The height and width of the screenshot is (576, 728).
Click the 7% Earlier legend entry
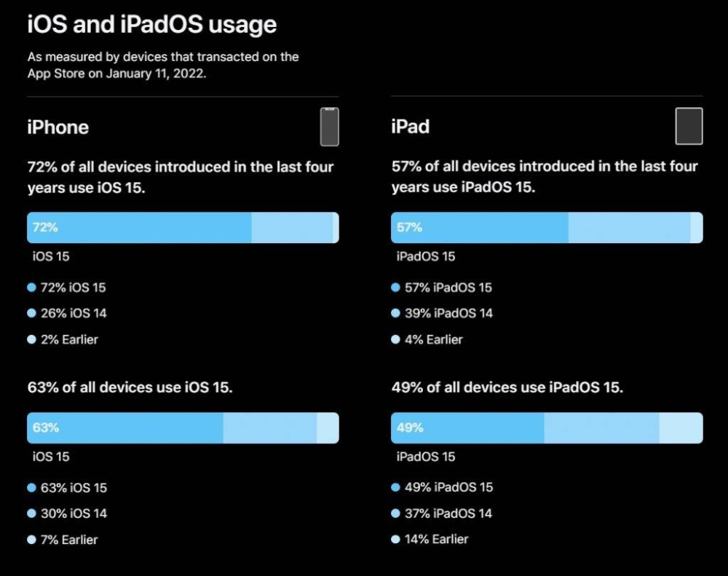63,540
